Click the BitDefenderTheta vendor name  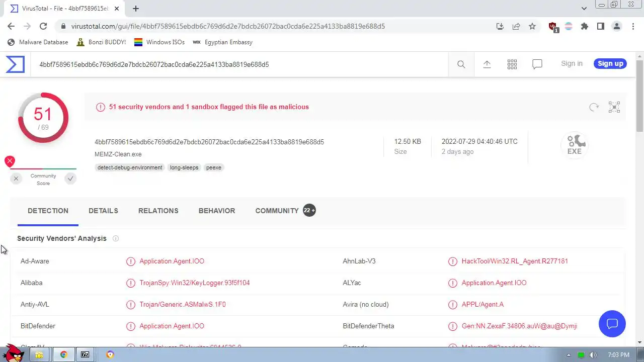pos(368,326)
